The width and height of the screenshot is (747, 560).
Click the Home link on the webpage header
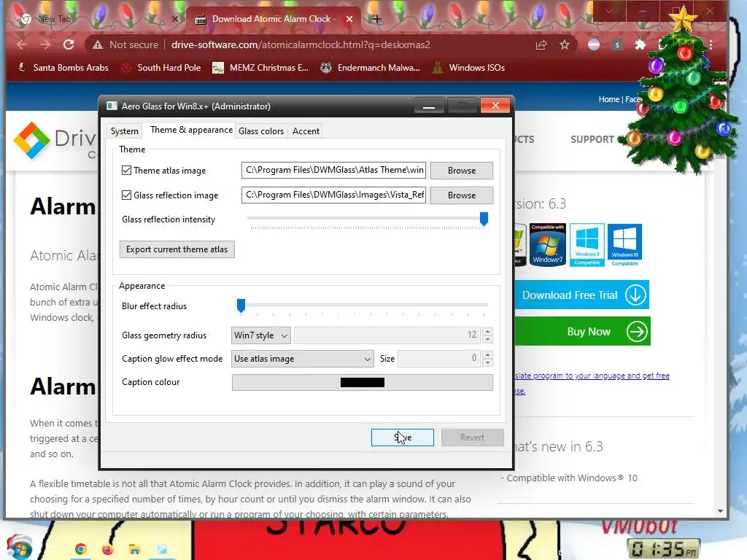click(609, 99)
